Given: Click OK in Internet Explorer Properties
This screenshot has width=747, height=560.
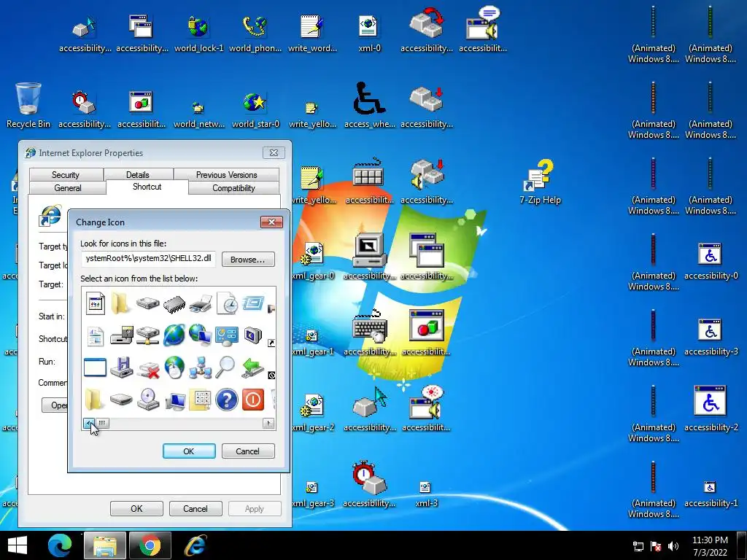Looking at the screenshot, I should click(x=136, y=508).
